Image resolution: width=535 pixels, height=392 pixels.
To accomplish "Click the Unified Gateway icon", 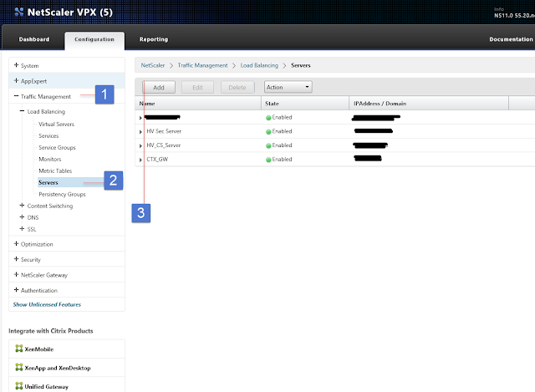I will tap(19, 386).
